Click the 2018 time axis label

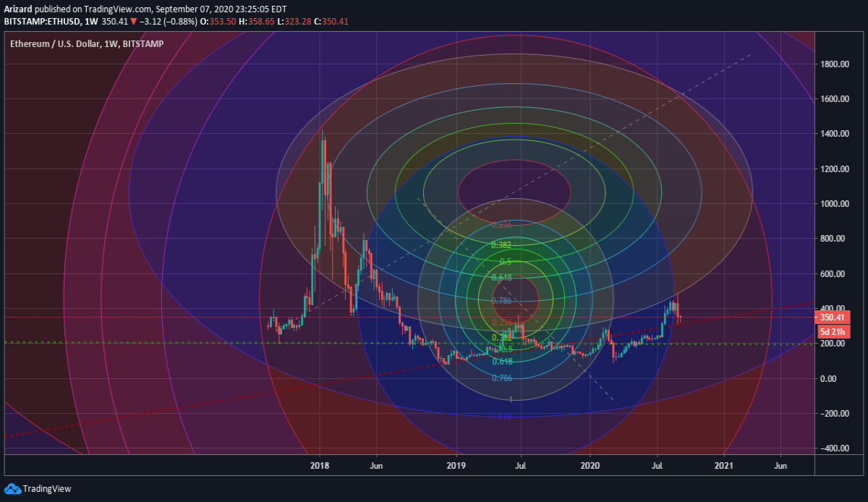[318, 466]
